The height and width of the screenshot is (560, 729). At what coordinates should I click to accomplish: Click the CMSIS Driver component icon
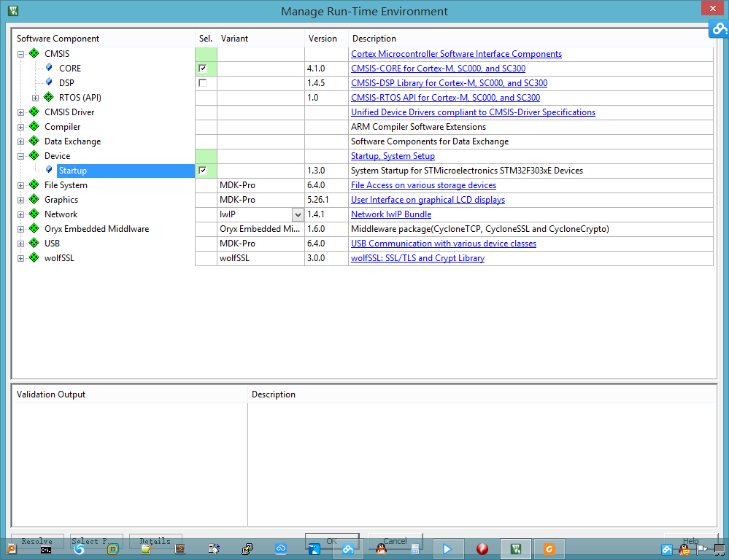(x=34, y=112)
